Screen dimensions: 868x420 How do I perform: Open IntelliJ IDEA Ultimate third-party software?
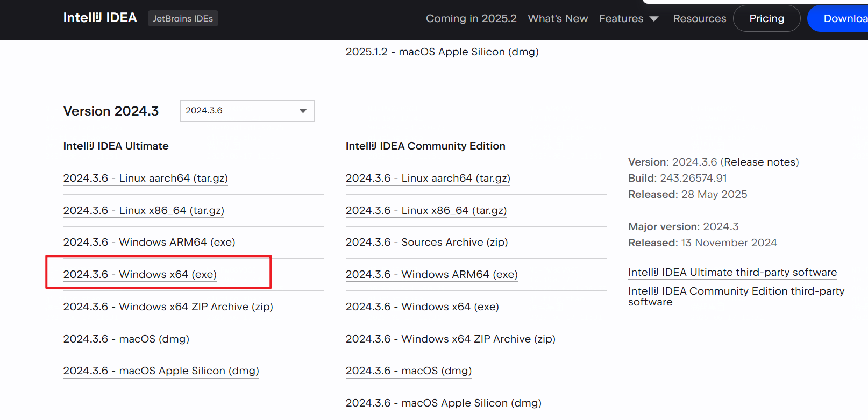(732, 272)
